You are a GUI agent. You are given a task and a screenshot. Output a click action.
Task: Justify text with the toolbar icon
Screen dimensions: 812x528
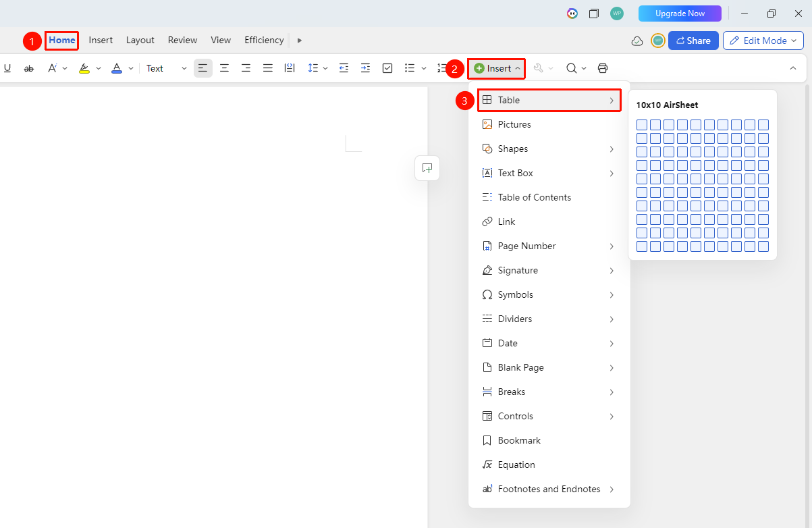coord(268,68)
